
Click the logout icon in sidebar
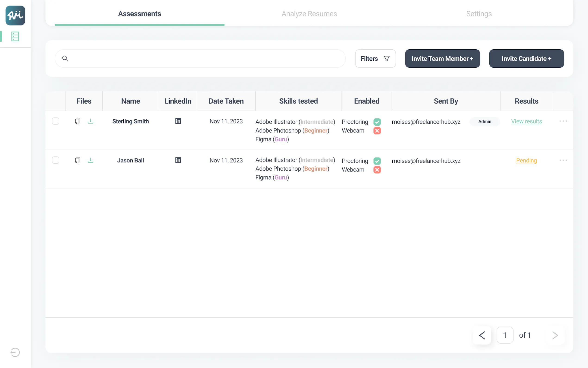pos(15,352)
